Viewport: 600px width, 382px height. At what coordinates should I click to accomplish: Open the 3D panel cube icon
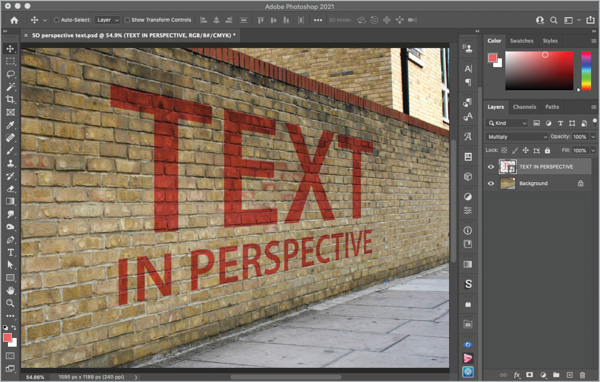(x=468, y=176)
